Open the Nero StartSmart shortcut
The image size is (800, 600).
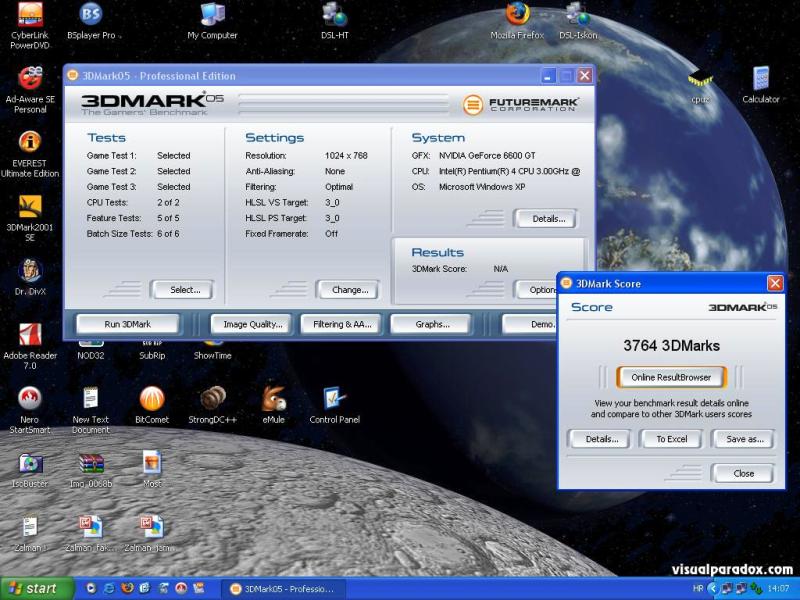click(x=30, y=399)
